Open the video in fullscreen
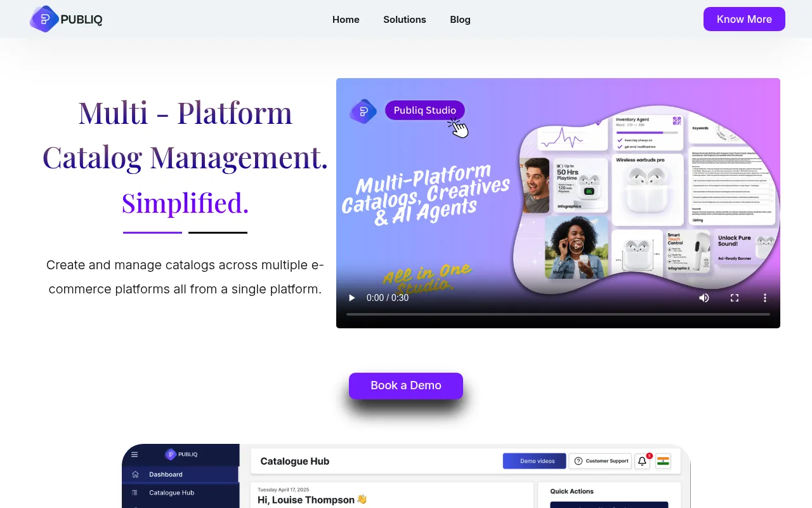The height and width of the screenshot is (508, 812). tap(735, 298)
